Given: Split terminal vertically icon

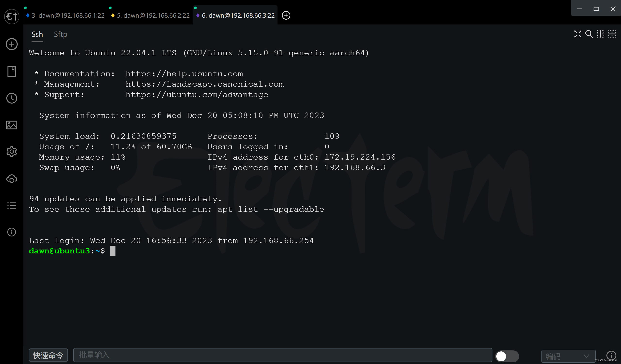Looking at the screenshot, I should pyautogui.click(x=601, y=34).
